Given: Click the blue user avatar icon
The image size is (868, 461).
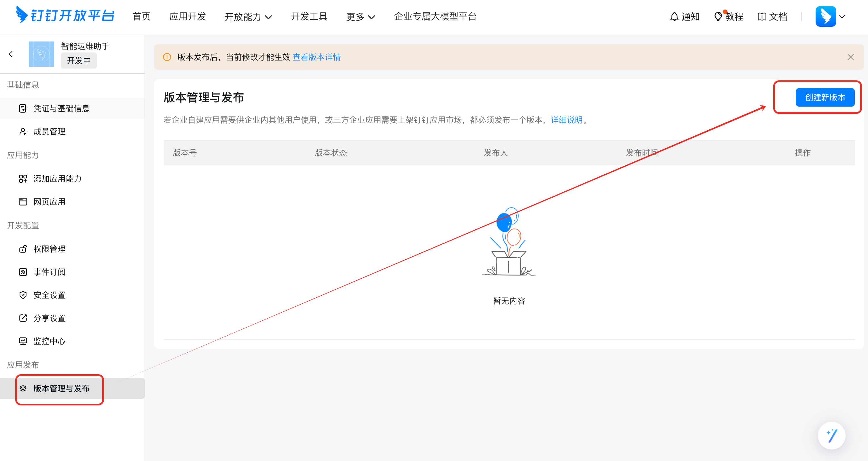Looking at the screenshot, I should [826, 16].
